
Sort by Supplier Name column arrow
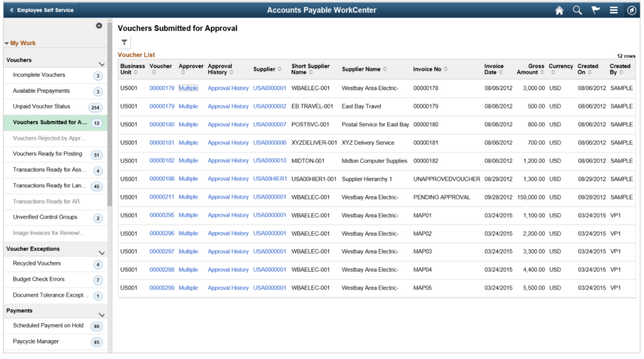coord(385,69)
